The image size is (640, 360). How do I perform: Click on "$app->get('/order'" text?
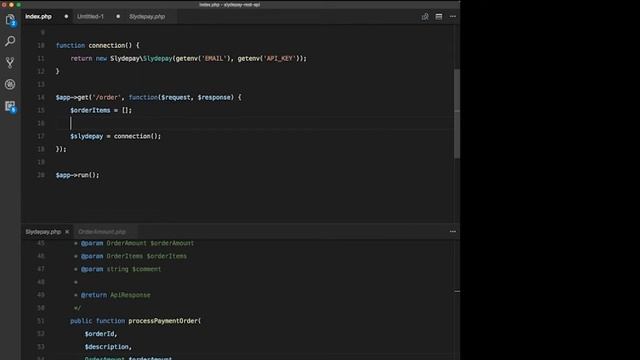[x=88, y=97]
